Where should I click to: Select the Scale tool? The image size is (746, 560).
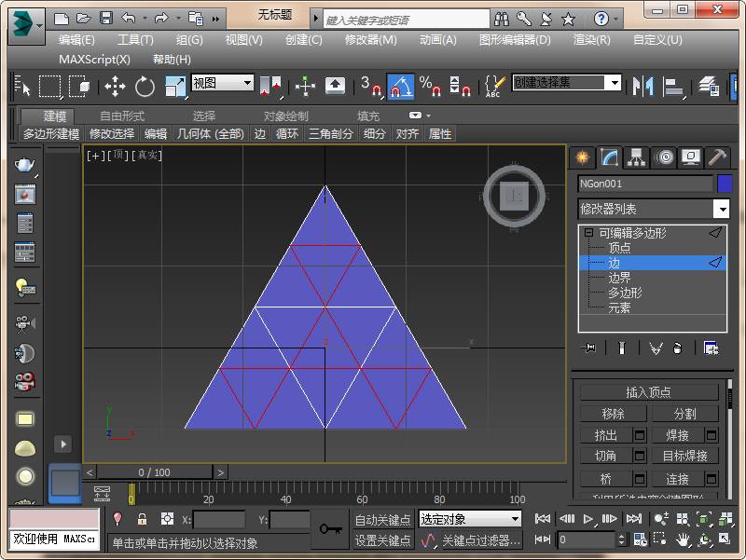tap(175, 87)
